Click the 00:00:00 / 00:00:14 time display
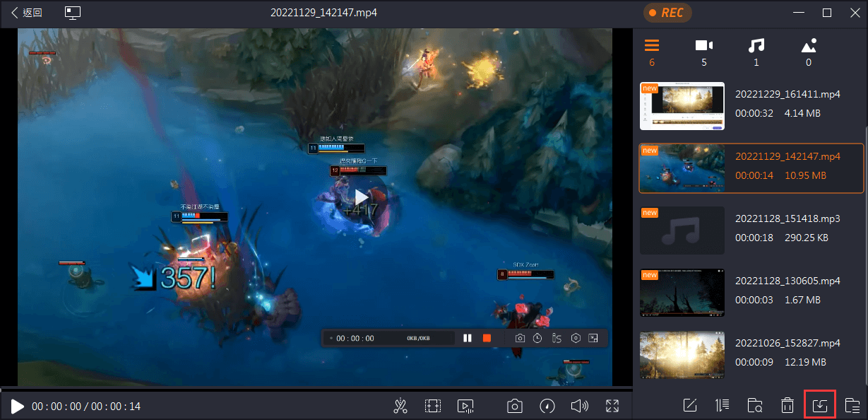The image size is (868, 420). pos(86,407)
